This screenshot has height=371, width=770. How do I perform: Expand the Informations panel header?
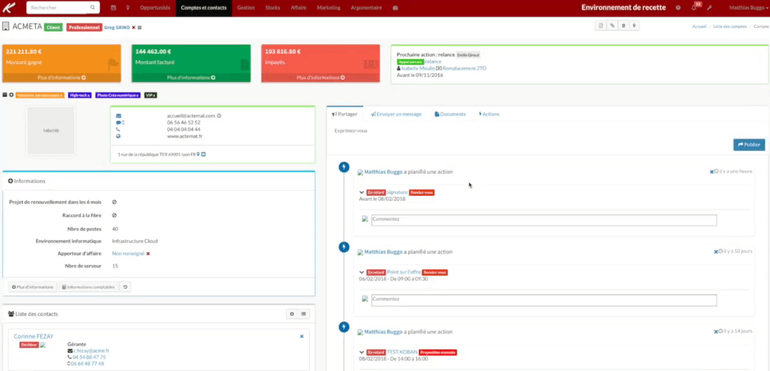(27, 181)
